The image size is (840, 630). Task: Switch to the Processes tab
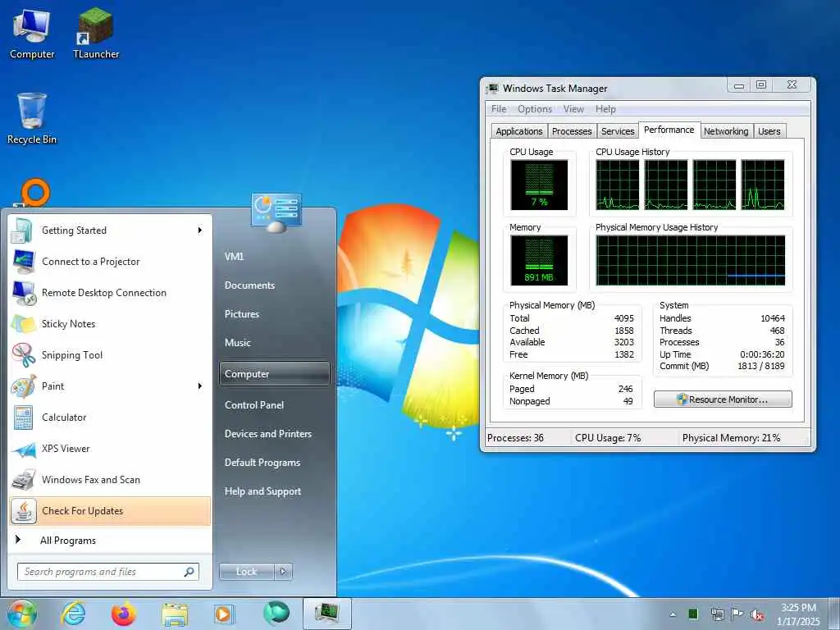[572, 131]
